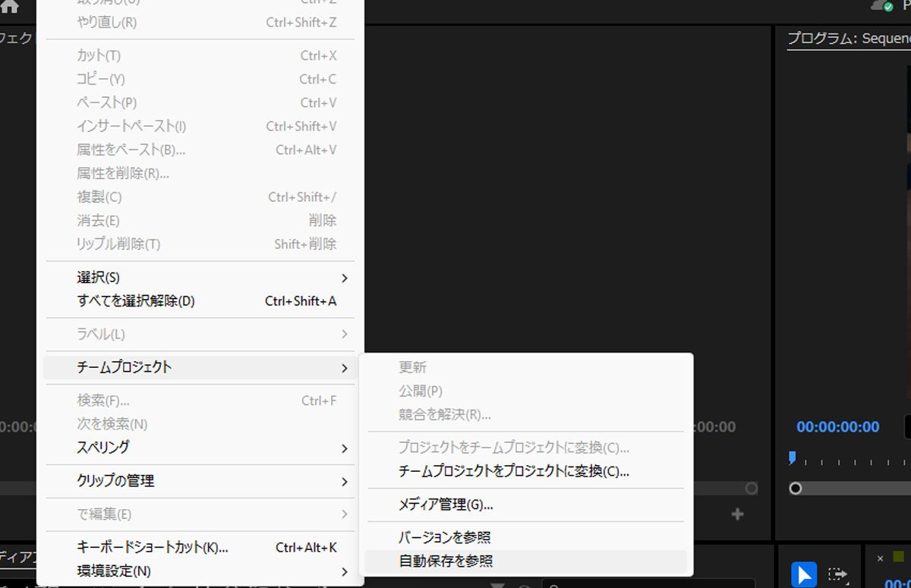This screenshot has width=911, height=588.
Task: Click the greyed インサートペースト(I) entry
Action: (200, 127)
